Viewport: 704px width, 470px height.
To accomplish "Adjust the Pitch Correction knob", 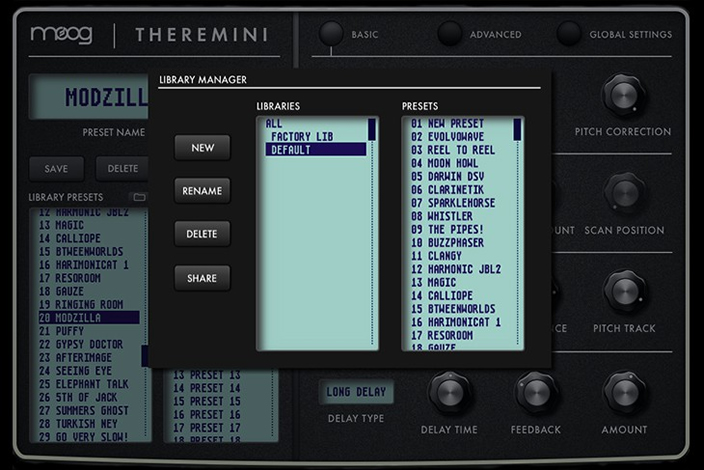I will pyautogui.click(x=624, y=95).
